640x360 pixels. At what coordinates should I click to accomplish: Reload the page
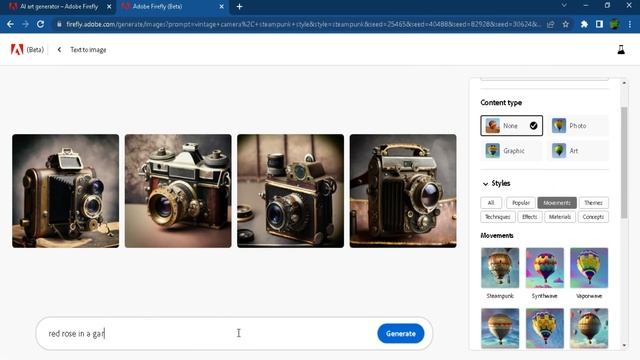pyautogui.click(x=40, y=24)
